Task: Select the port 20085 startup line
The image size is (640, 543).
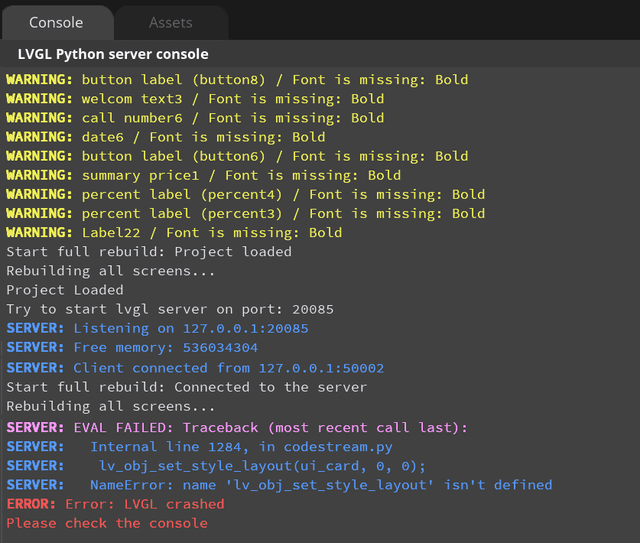Action: click(170, 309)
